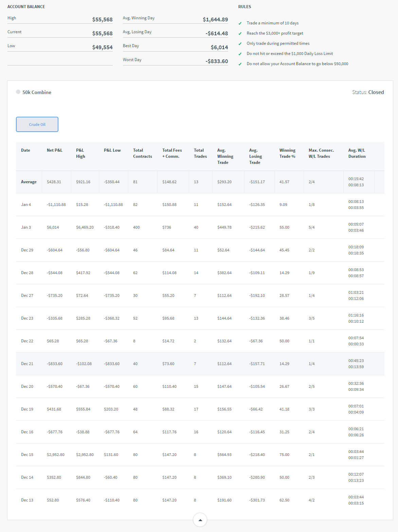Click the gray status dot beside 50k Combine

pyautogui.click(x=18, y=92)
